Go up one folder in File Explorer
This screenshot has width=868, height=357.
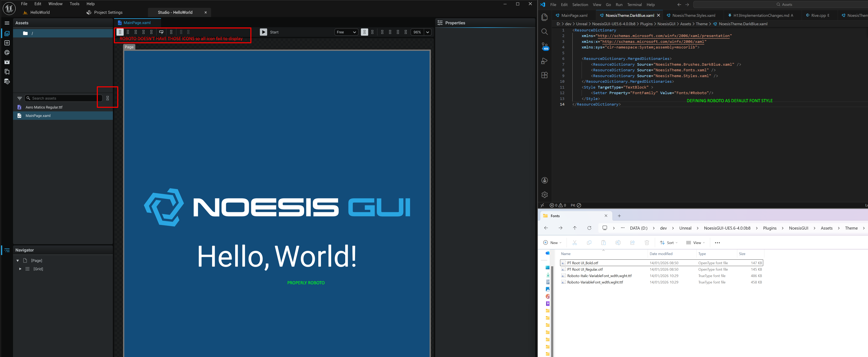pyautogui.click(x=575, y=228)
